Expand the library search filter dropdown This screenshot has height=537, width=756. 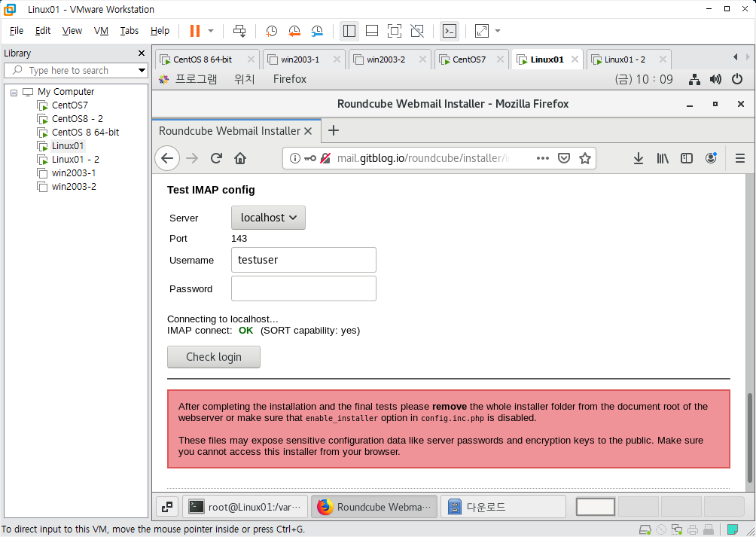[142, 70]
